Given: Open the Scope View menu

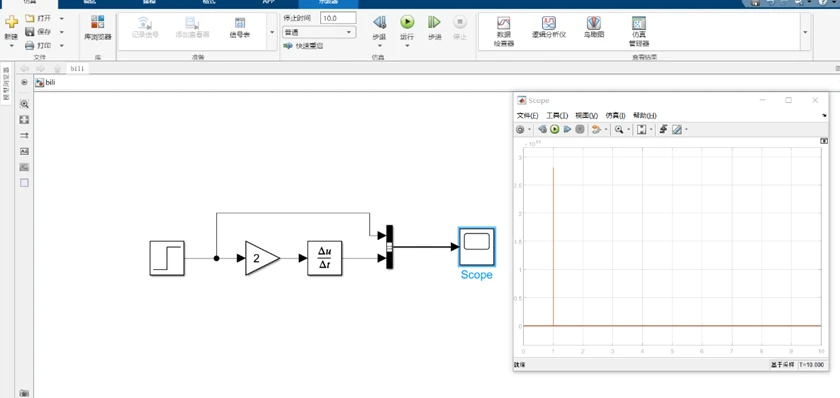Looking at the screenshot, I should 586,116.
